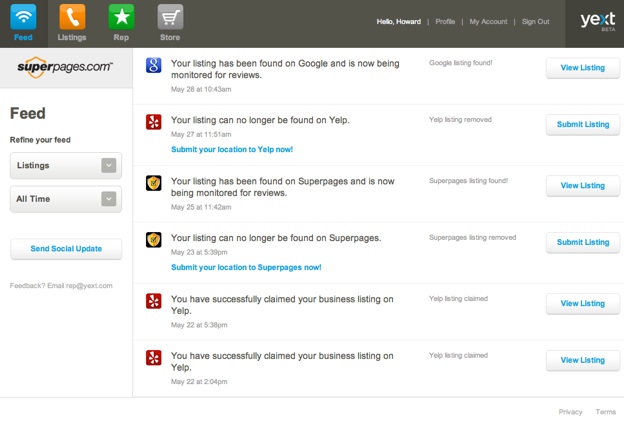
Task: Open My Account in top menu
Action: tap(488, 21)
